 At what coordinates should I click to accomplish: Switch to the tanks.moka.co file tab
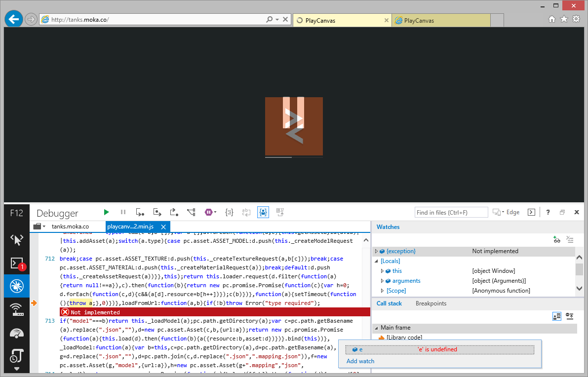(x=70, y=226)
